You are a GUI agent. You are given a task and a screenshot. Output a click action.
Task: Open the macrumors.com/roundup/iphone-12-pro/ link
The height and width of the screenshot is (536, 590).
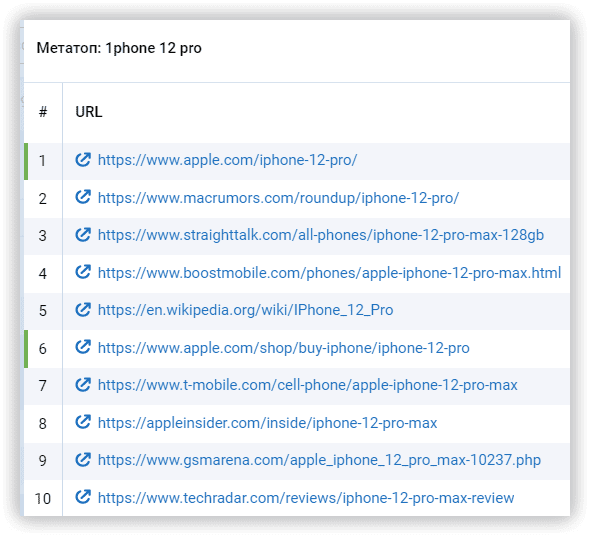coord(278,198)
